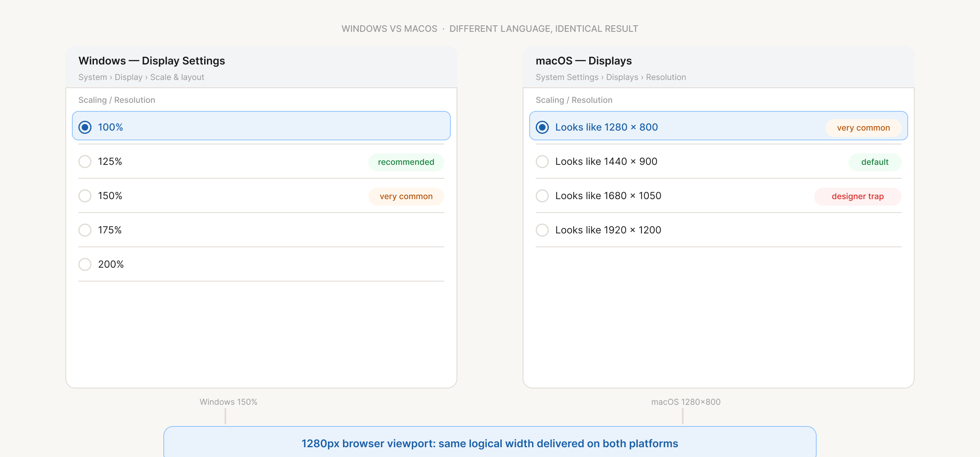
Task: Click the "recommended" badge on the 125% row
Action: click(406, 162)
